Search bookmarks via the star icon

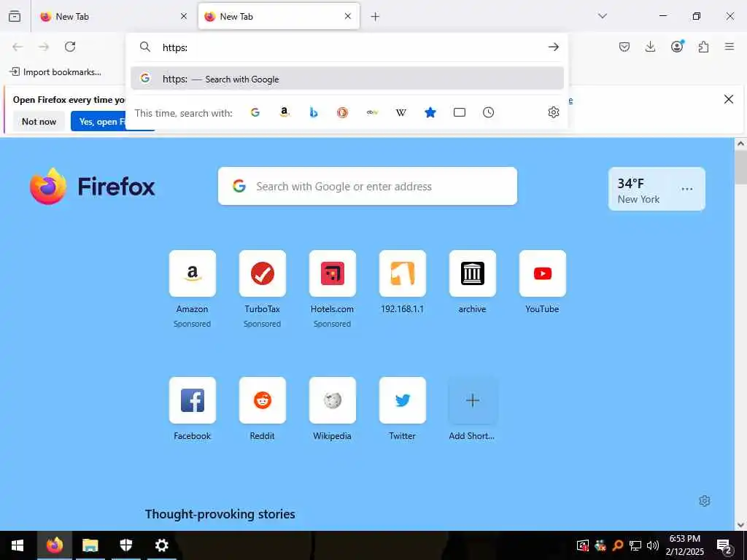coord(430,112)
